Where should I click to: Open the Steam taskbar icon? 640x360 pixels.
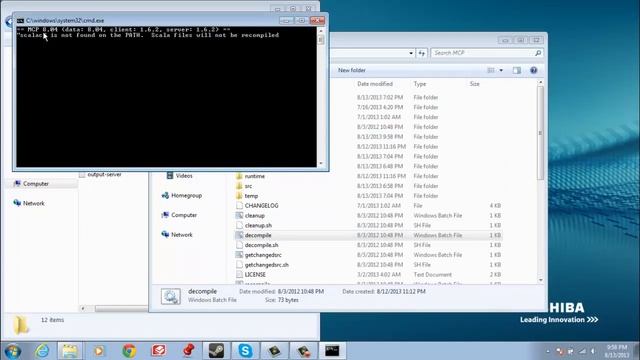(x=216, y=351)
